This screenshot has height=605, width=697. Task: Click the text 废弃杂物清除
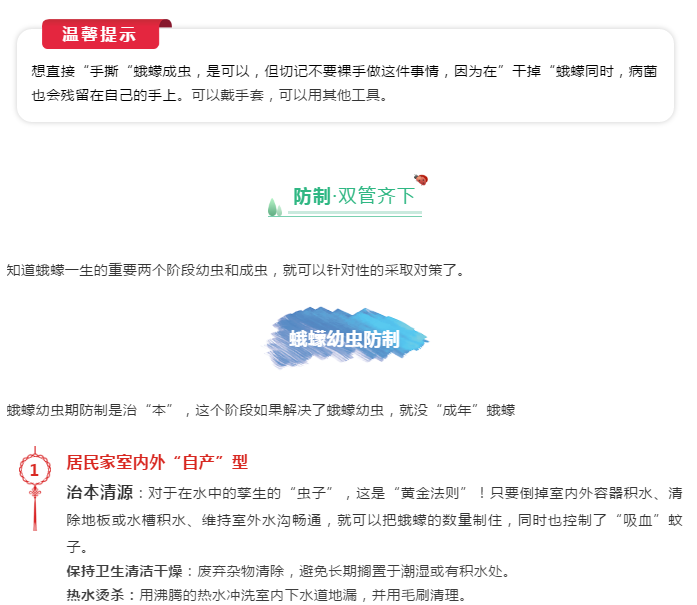tap(241, 571)
